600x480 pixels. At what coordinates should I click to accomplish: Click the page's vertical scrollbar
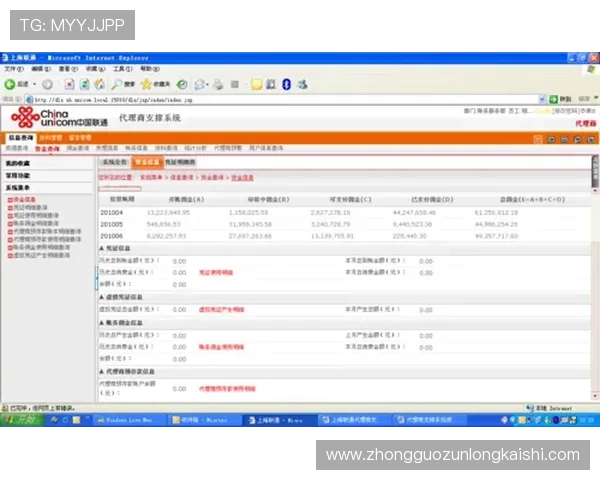tap(594, 260)
